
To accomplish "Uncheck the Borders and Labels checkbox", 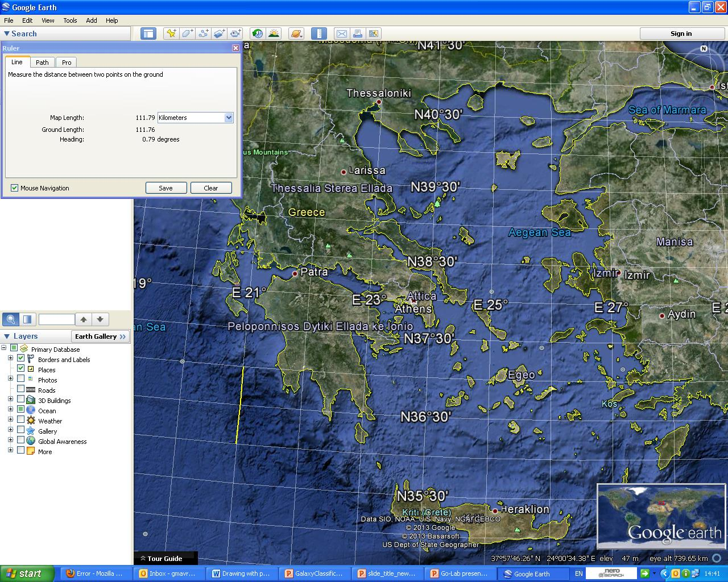I will point(21,359).
